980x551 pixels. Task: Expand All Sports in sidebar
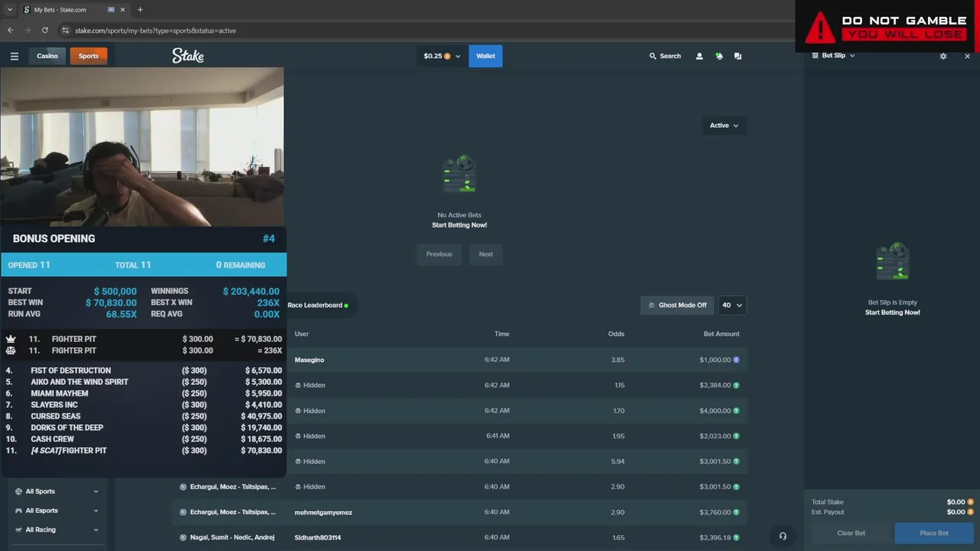pos(57,491)
